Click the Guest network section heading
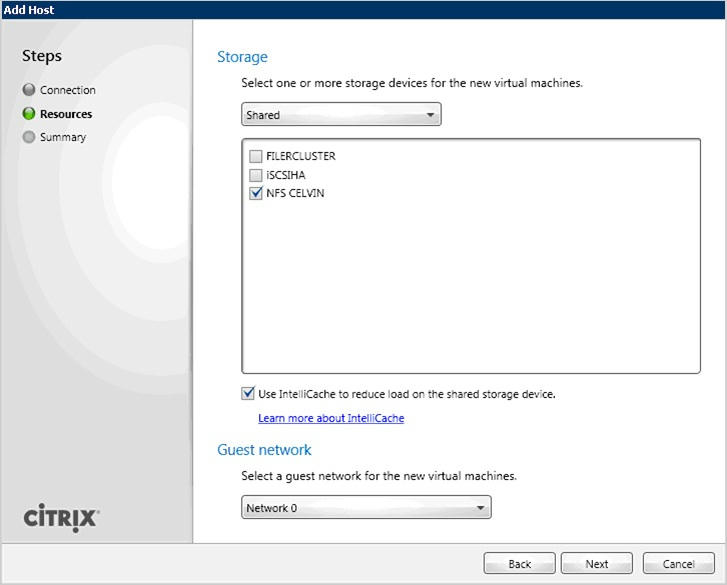This screenshot has width=727, height=585. pyautogui.click(x=264, y=450)
